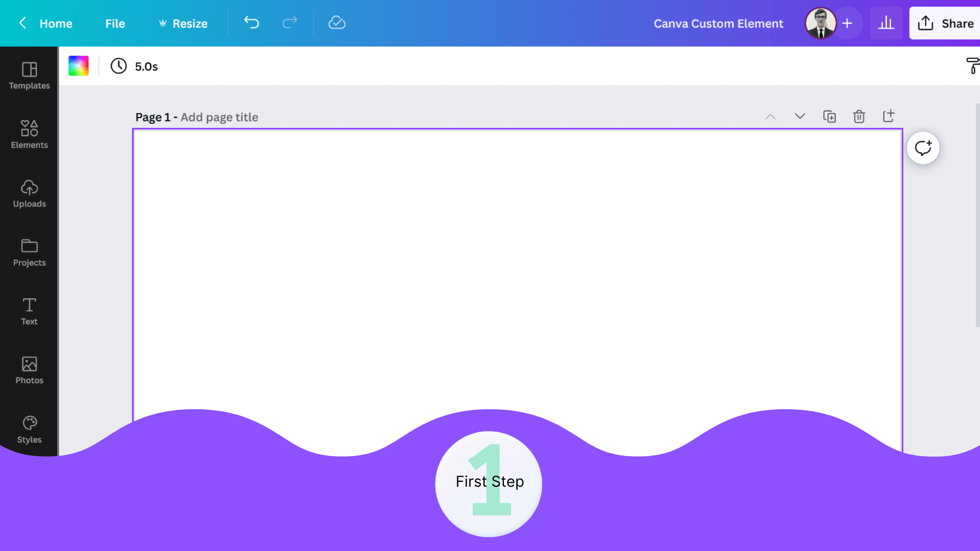Open the Projects folder panel
The width and height of the screenshot is (980, 551).
coord(29,252)
